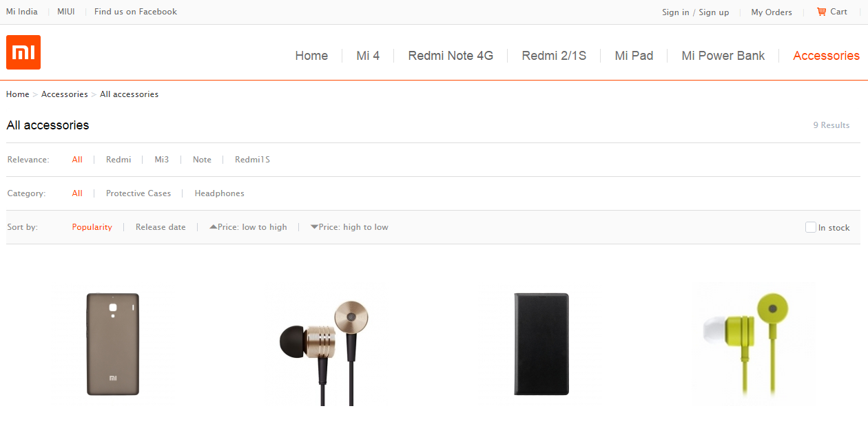Filter relevance by Redmi1S

252,160
